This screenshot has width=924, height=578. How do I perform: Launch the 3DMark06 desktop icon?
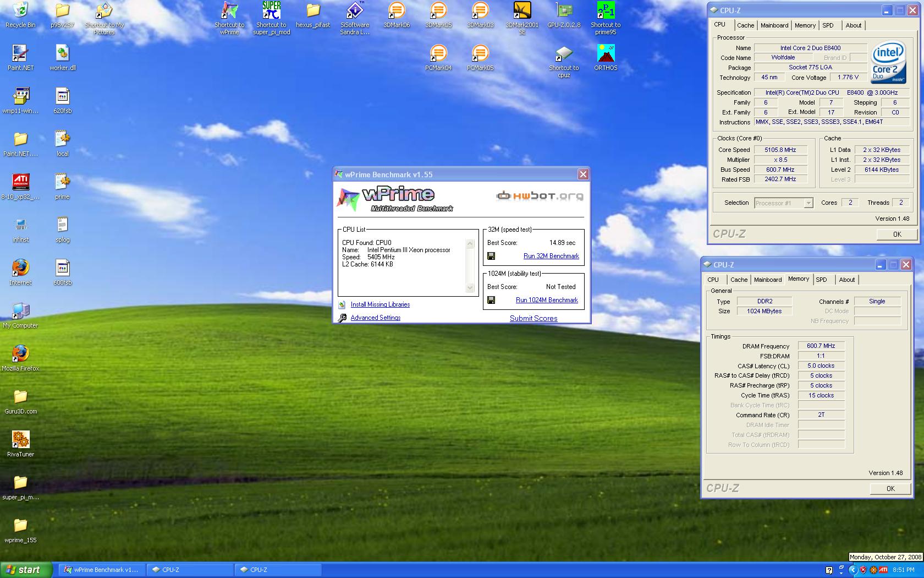[397, 15]
